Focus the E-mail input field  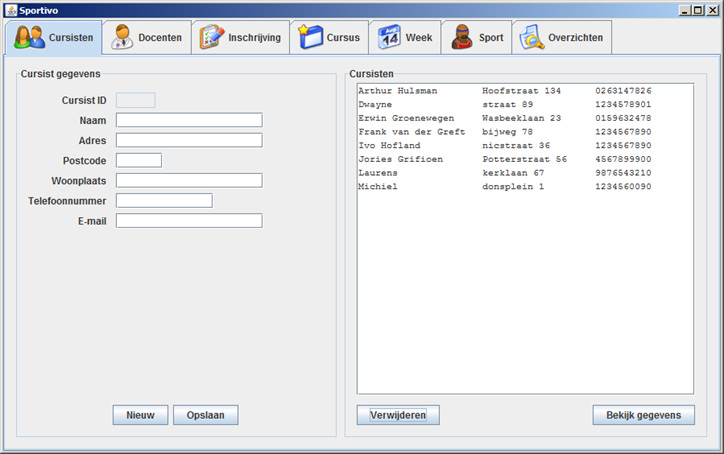(189, 221)
